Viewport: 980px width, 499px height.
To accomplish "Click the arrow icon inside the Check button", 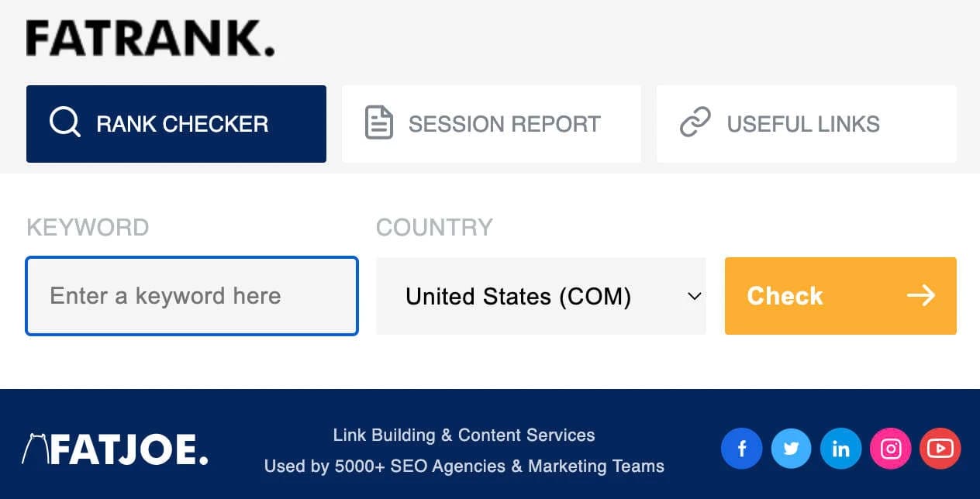I will tap(920, 295).
